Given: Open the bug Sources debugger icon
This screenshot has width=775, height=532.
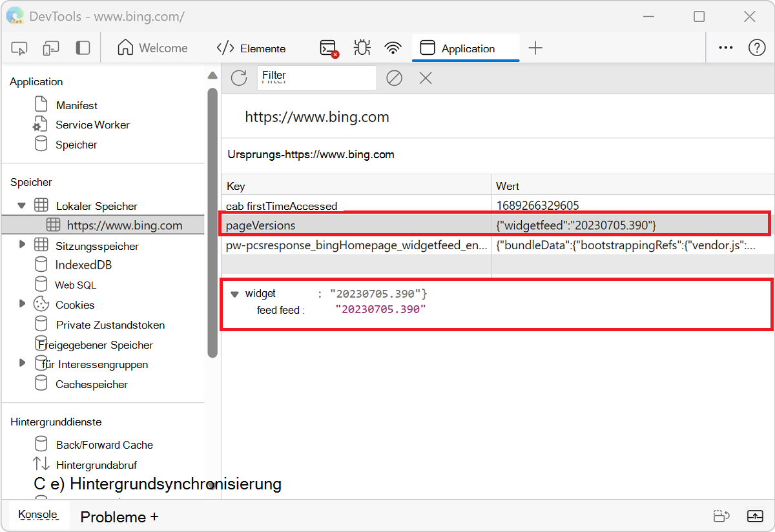Looking at the screenshot, I should click(x=362, y=48).
